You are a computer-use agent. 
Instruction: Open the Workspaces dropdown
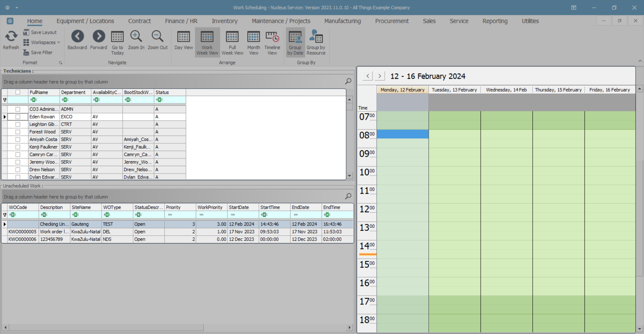[42, 42]
